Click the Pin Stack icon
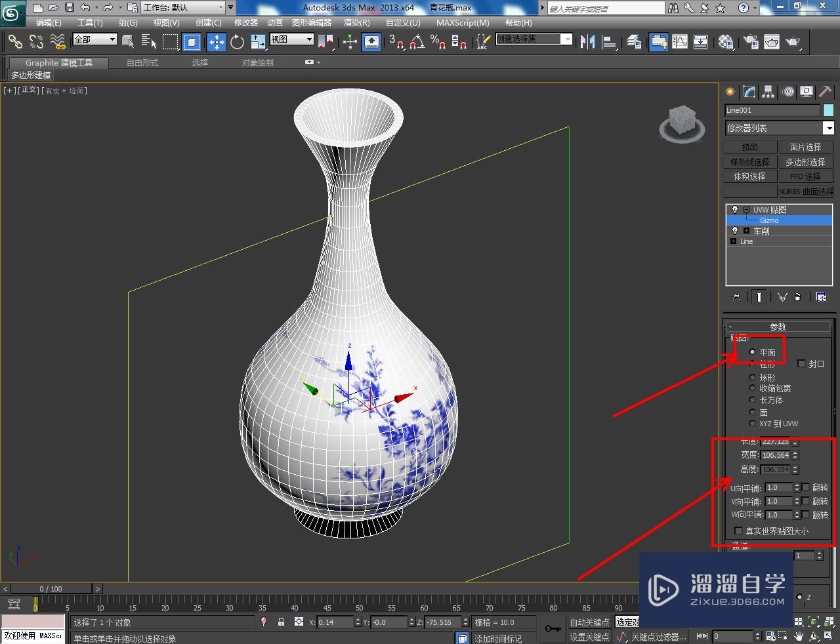Viewport: 840px width, 644px height. click(x=736, y=297)
